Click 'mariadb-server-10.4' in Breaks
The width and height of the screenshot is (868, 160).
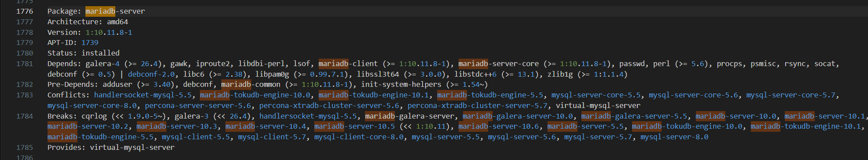point(266,127)
